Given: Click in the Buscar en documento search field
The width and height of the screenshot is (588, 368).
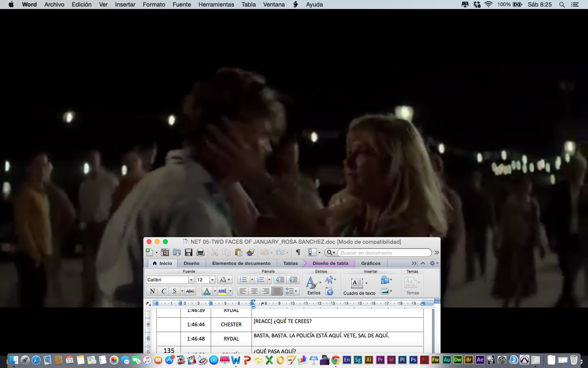Looking at the screenshot, I should (x=385, y=253).
